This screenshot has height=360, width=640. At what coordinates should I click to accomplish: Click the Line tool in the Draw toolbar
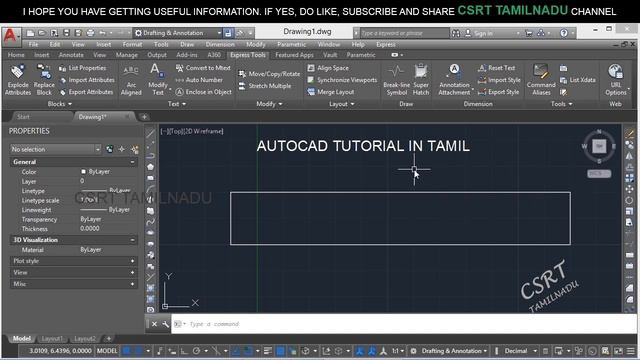[x=151, y=133]
